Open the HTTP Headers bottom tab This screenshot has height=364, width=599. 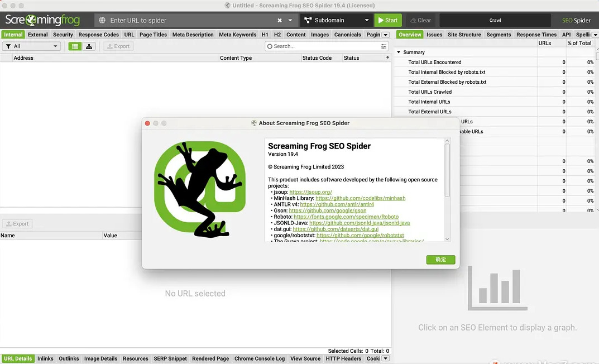tap(343, 358)
